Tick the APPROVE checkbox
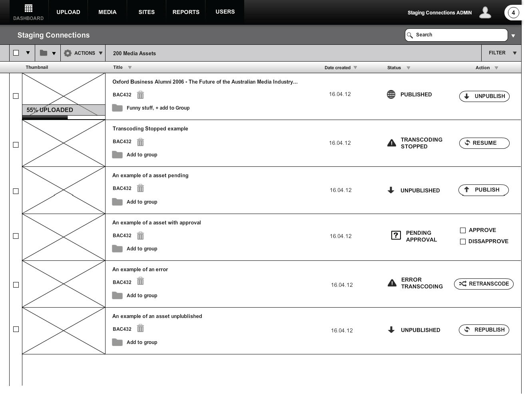Viewport: 532px width, 394px height. (463, 230)
